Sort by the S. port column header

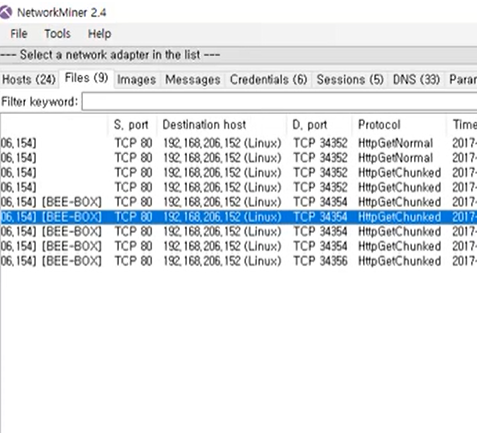coord(132,125)
